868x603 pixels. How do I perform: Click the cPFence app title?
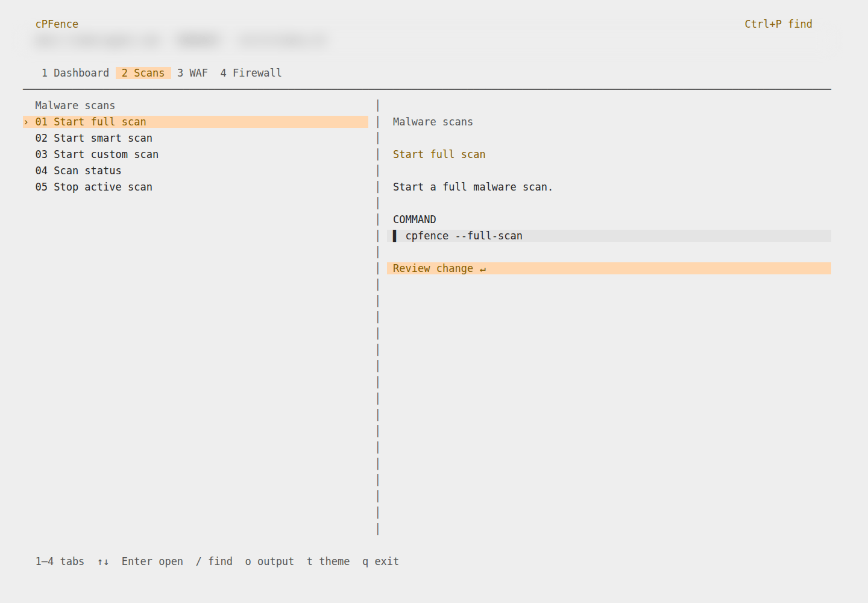pyautogui.click(x=57, y=24)
